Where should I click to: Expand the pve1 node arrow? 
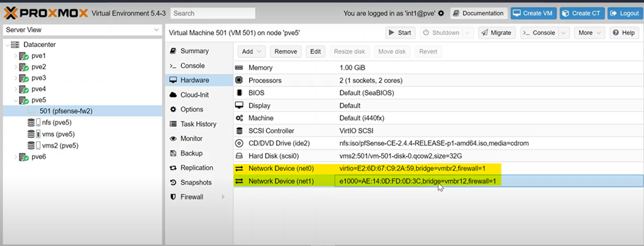pyautogui.click(x=16, y=56)
